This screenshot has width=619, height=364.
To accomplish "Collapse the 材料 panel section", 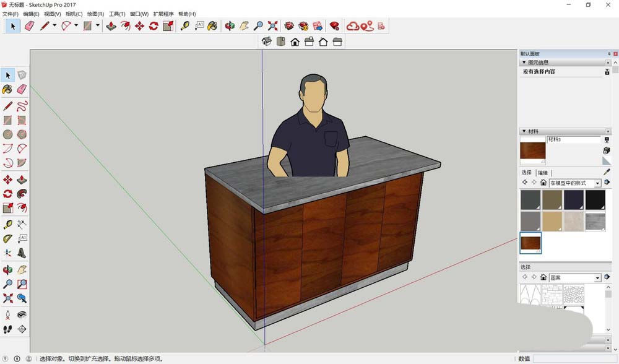I will (525, 131).
